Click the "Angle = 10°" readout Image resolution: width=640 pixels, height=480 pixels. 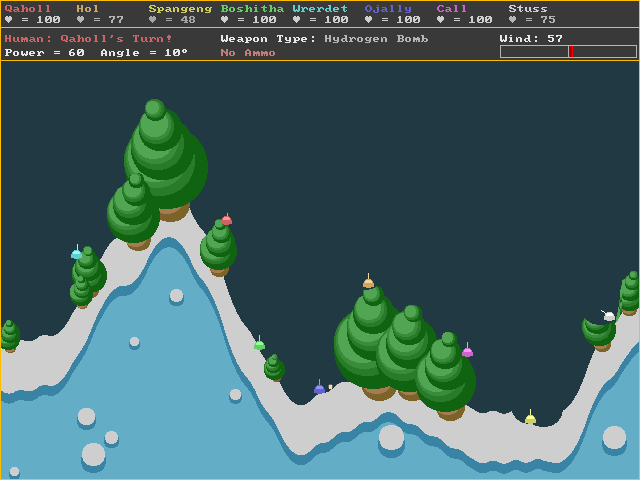(x=144, y=53)
